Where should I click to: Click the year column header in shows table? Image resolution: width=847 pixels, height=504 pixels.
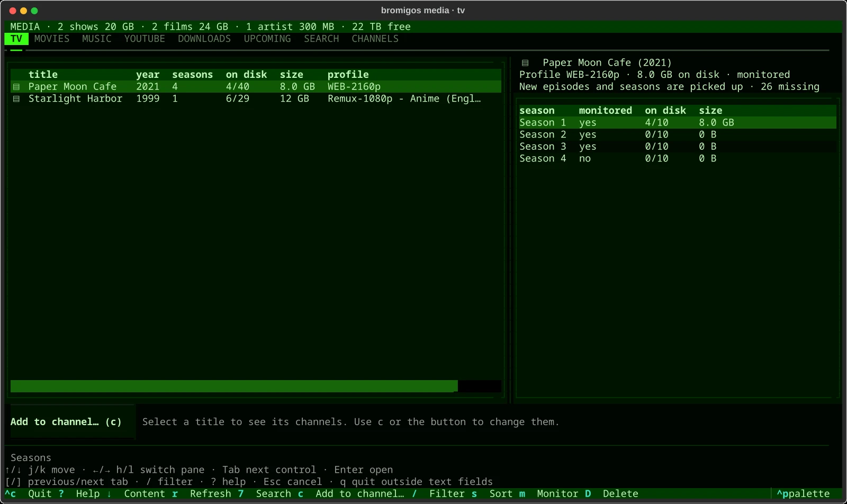(x=148, y=75)
